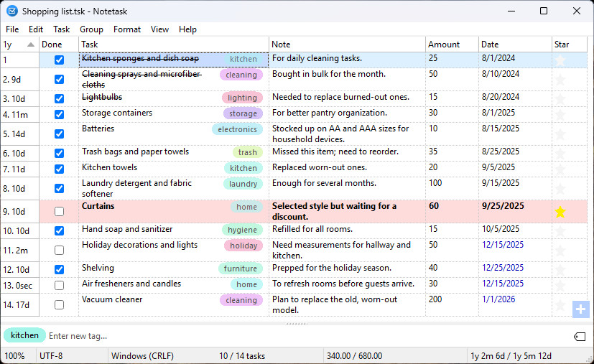The width and height of the screenshot is (594, 364).
Task: Click the purple cleaning tag on Cleaning sprays
Action: click(241, 75)
